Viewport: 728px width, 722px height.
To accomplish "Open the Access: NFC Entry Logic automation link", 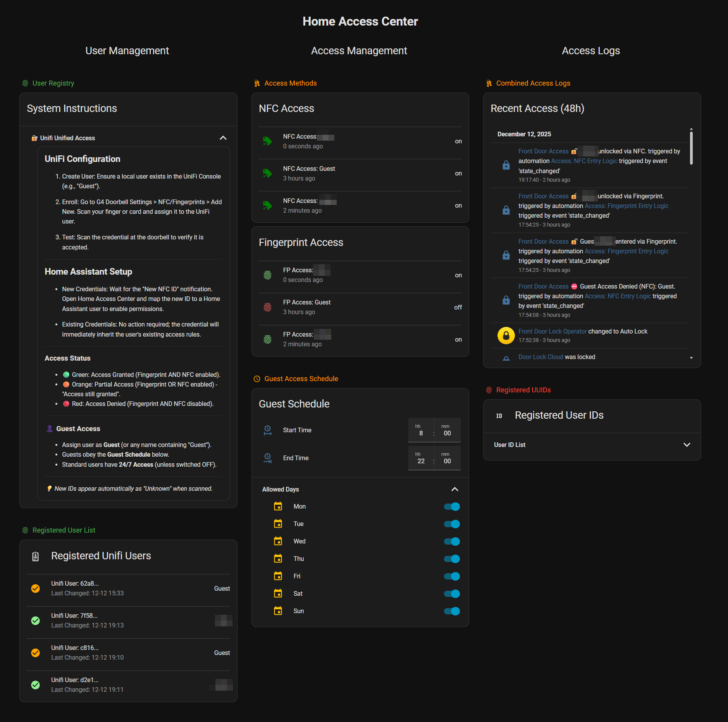I will (584, 161).
